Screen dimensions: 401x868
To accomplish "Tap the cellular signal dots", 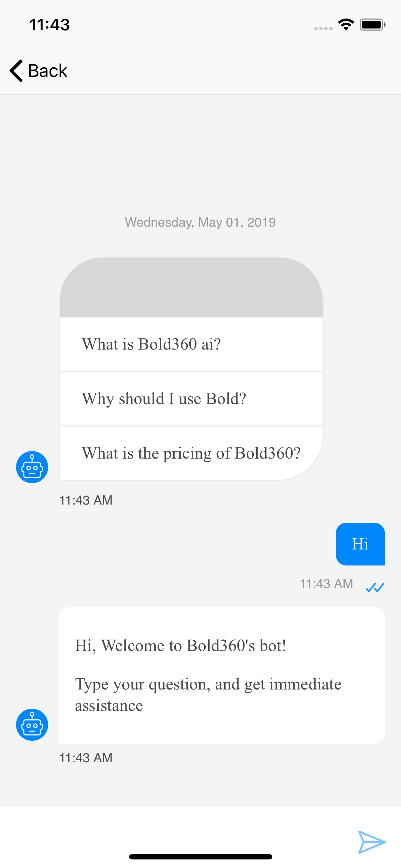I will [x=323, y=29].
